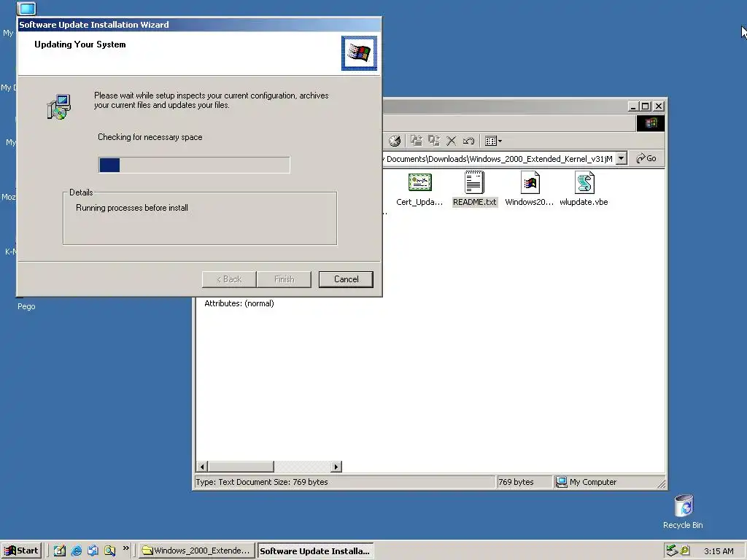Click the address bar path field
Viewport: 747px width, 560px height.
coord(499,158)
